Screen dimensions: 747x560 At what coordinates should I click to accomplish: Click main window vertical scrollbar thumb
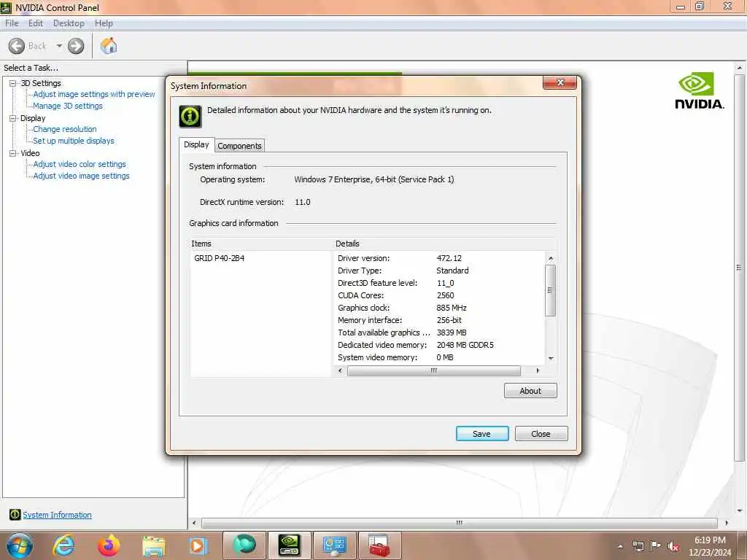click(739, 268)
